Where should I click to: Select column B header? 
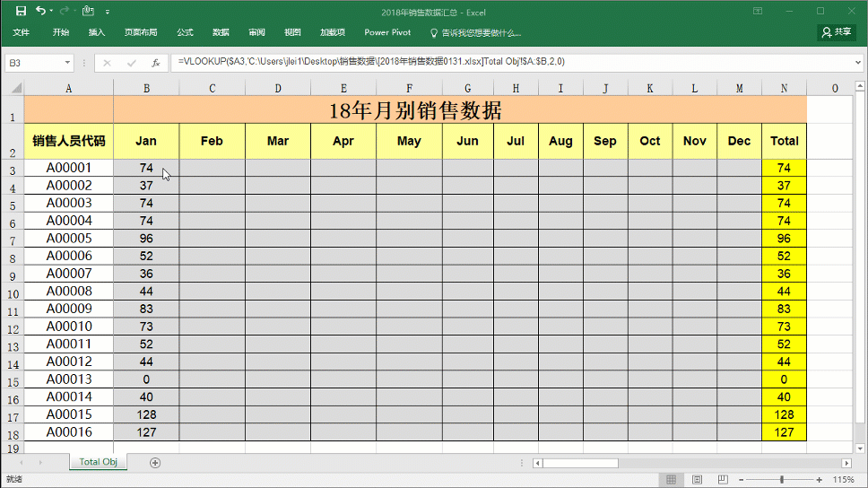[146, 89]
